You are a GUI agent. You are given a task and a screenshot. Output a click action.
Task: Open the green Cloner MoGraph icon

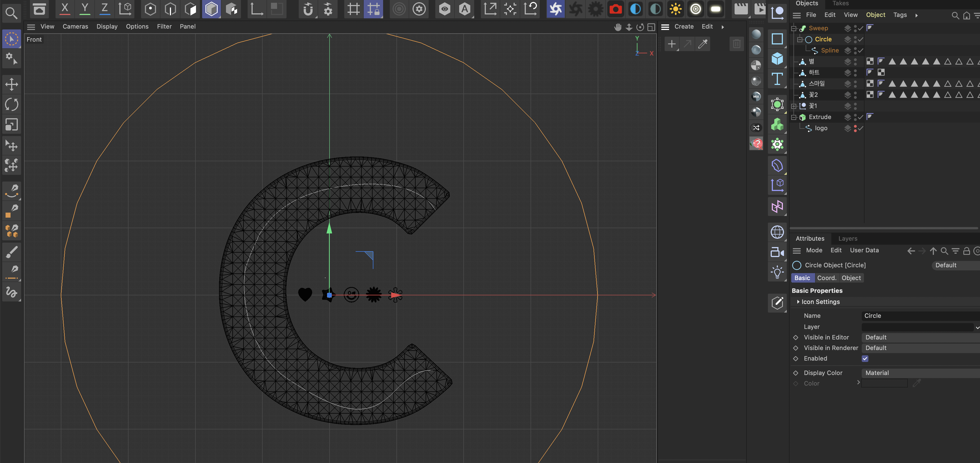point(777,124)
